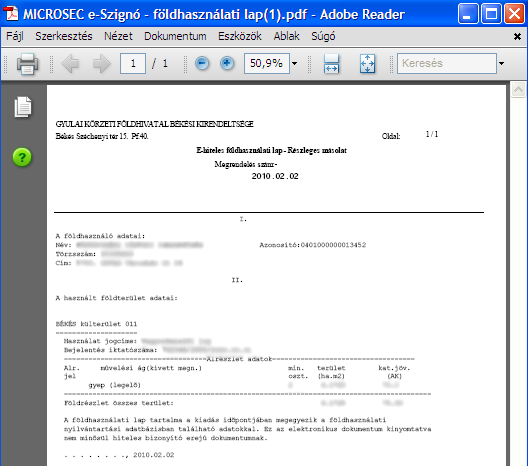This screenshot has height=466, width=528.
Task: Click the zoom value field 50,9%
Action: (x=267, y=63)
